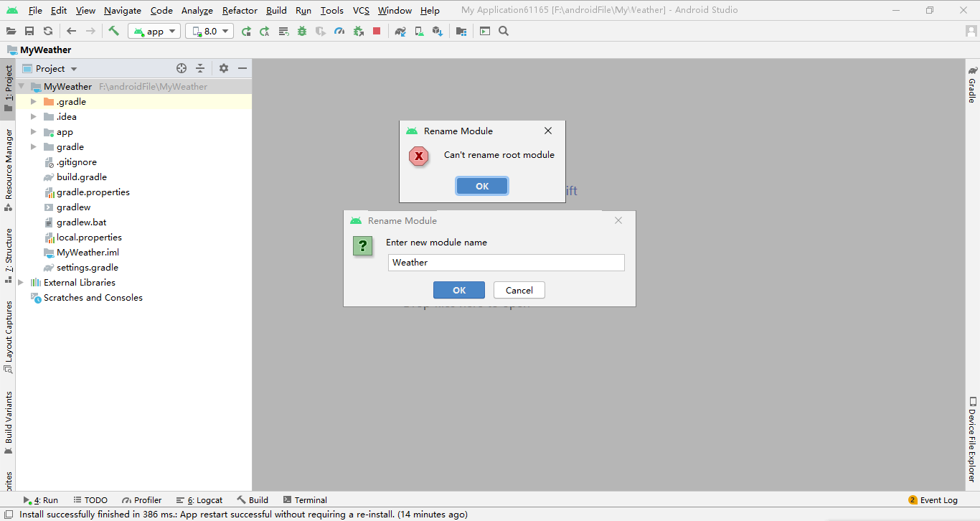Click the Rerun app icon
The width and height of the screenshot is (980, 521).
[x=246, y=31]
